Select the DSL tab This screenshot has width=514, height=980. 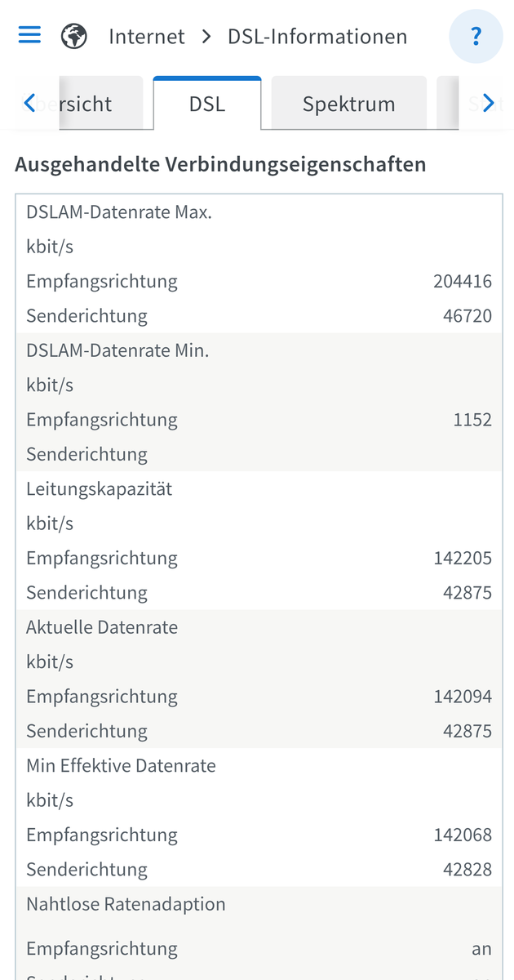coord(207,104)
